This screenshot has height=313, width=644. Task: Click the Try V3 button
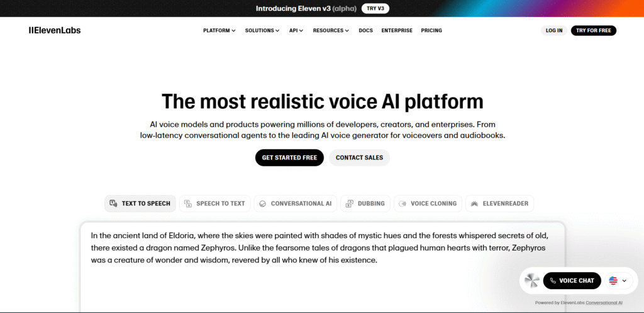click(x=375, y=8)
